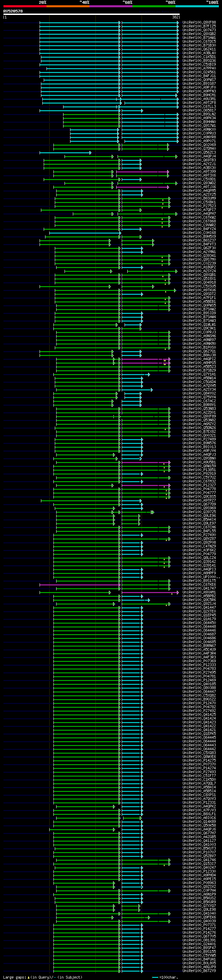The image size is (222, 980).
Task: Open hit UniRef100_Q07473
Action: [199, 30]
